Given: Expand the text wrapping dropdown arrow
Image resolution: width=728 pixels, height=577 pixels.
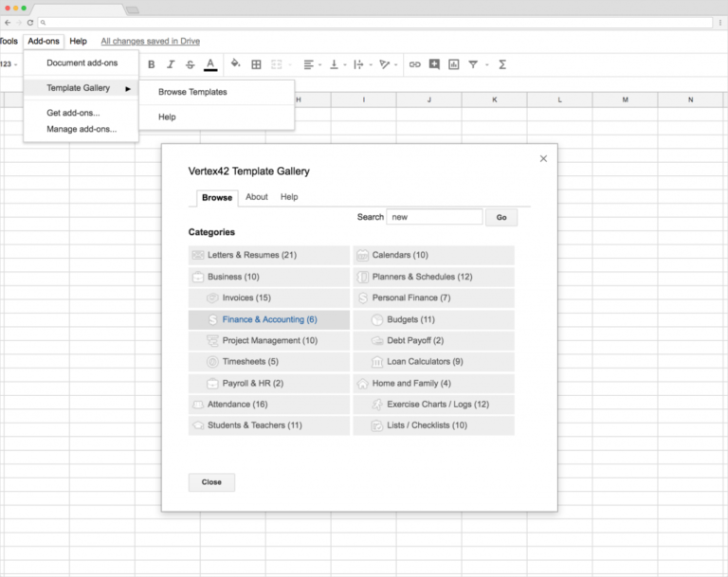Looking at the screenshot, I should point(371,65).
